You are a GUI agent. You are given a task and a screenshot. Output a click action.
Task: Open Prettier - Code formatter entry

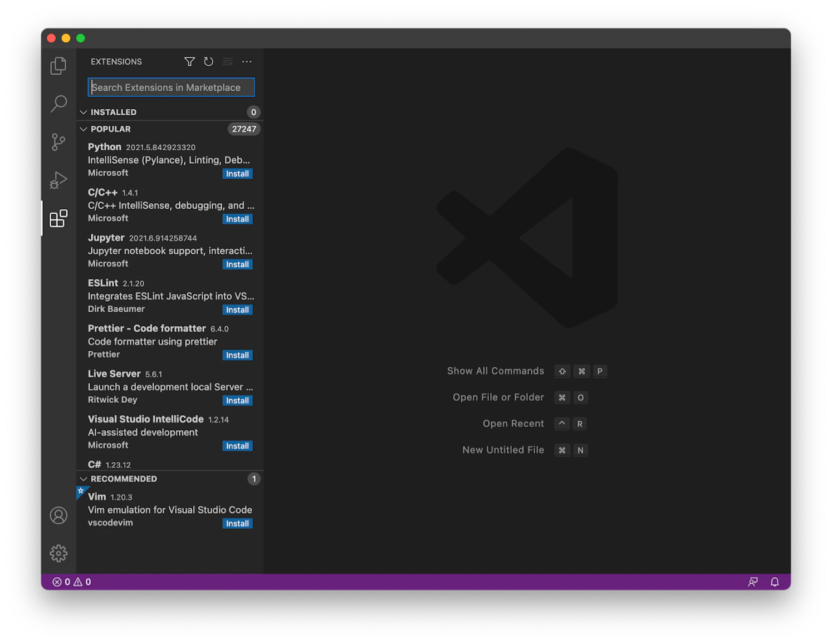[x=170, y=342]
